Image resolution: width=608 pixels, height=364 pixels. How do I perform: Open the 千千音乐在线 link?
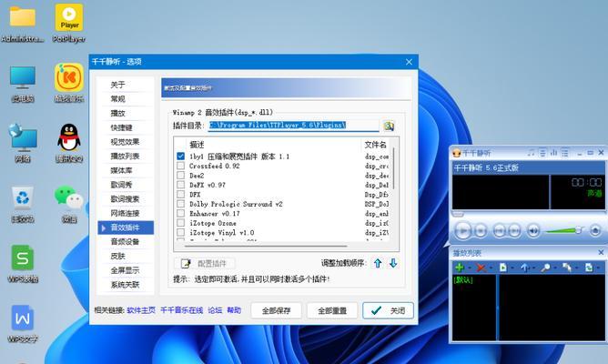pyautogui.click(x=181, y=310)
